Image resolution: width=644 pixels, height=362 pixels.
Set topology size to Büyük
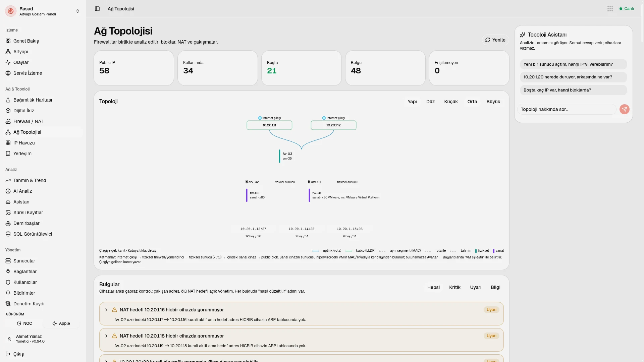[493, 102]
